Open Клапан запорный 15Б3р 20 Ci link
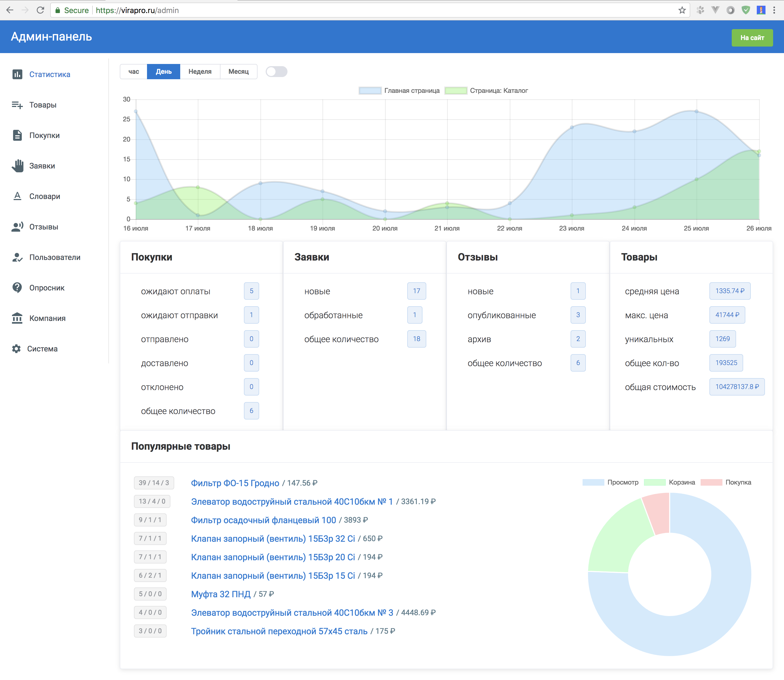Screen dimensions: 784x680 coord(273,557)
